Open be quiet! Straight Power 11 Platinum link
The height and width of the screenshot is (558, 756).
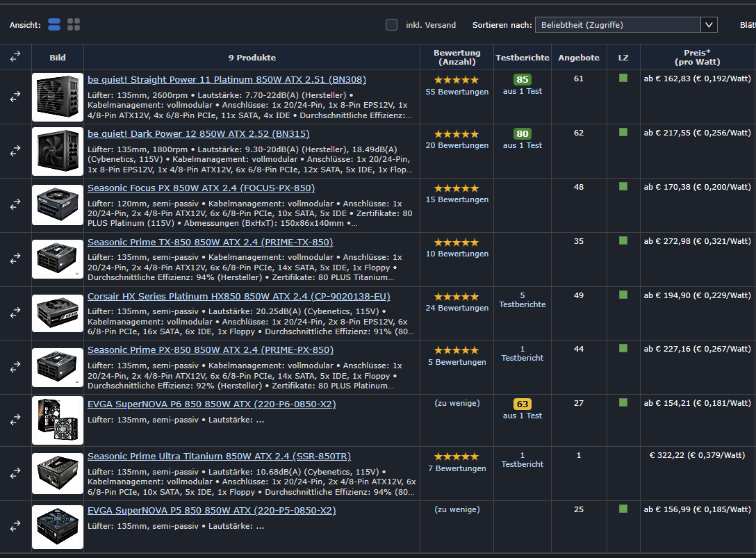coord(227,80)
